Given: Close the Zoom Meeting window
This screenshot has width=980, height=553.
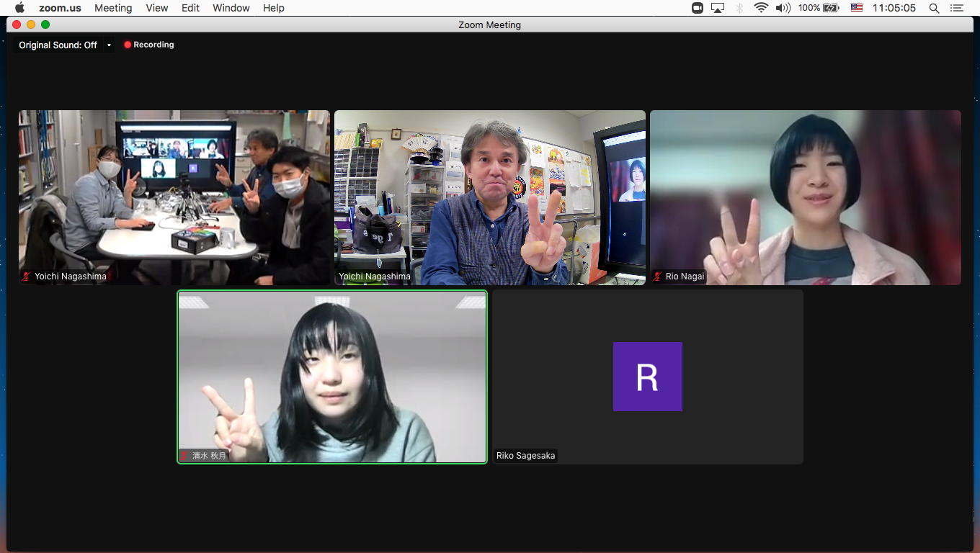Looking at the screenshot, I should tap(17, 24).
